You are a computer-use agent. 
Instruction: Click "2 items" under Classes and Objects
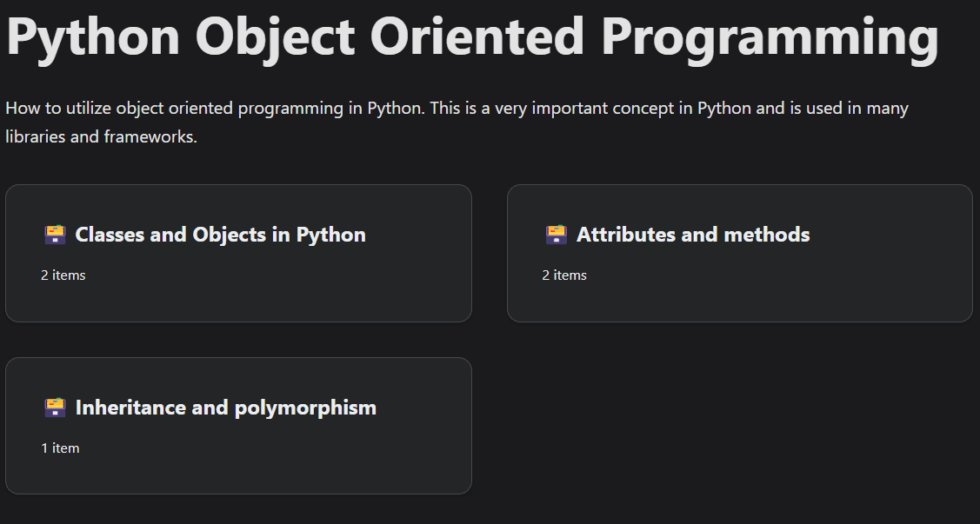63,275
